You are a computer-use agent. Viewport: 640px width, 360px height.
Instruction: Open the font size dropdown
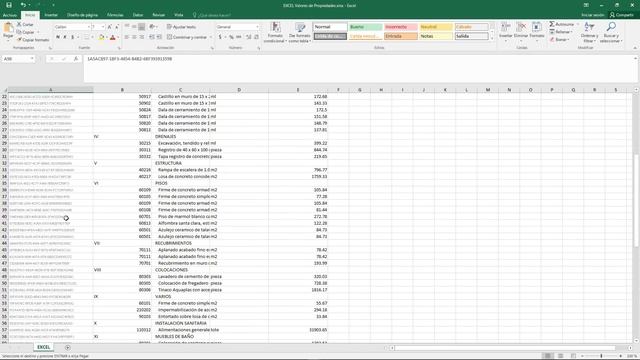(x=103, y=27)
